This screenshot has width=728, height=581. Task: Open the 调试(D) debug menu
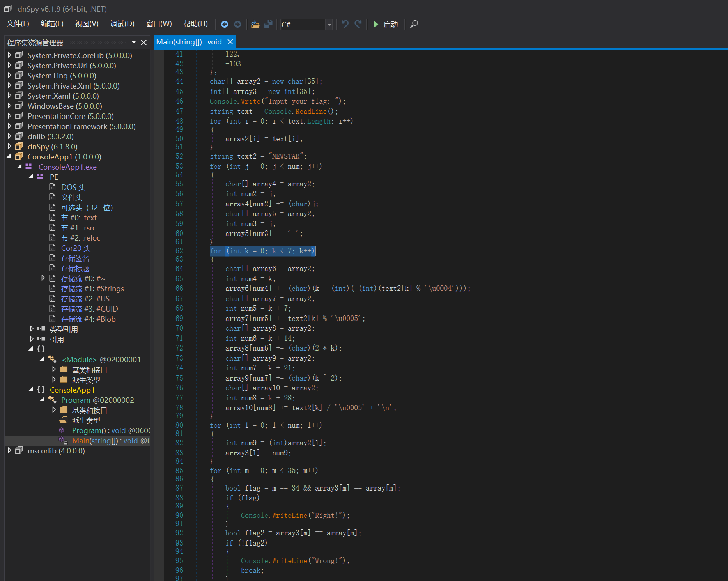(x=122, y=24)
